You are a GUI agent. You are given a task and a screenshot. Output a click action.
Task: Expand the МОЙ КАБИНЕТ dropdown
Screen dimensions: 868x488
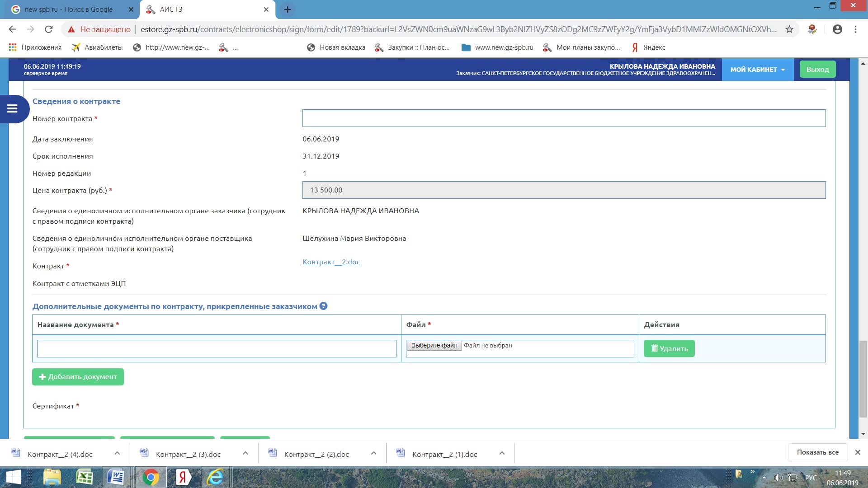757,70
